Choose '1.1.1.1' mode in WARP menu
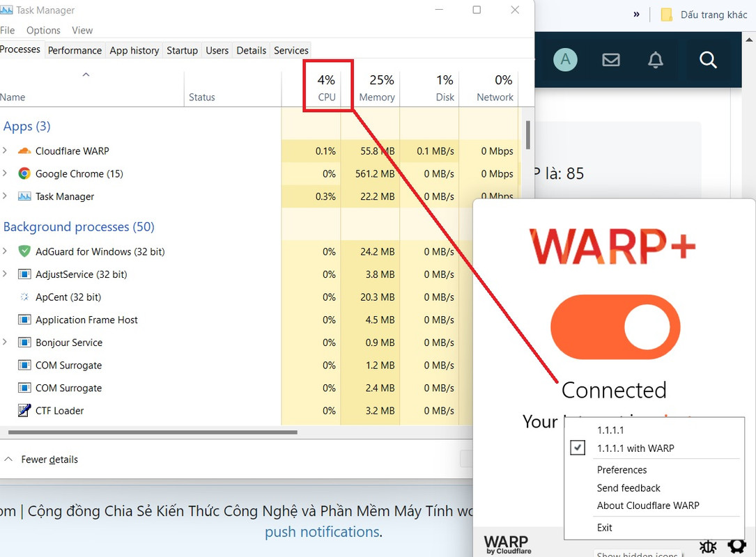This screenshot has width=756, height=557. click(x=610, y=430)
